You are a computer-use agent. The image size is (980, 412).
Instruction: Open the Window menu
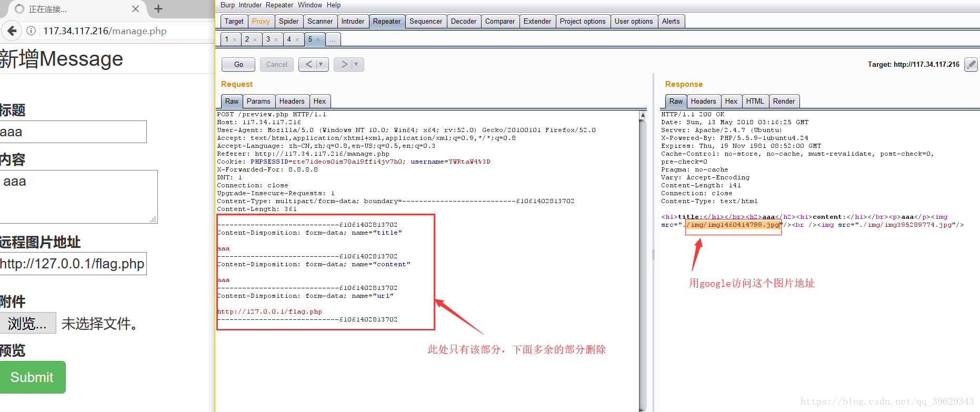point(310,5)
